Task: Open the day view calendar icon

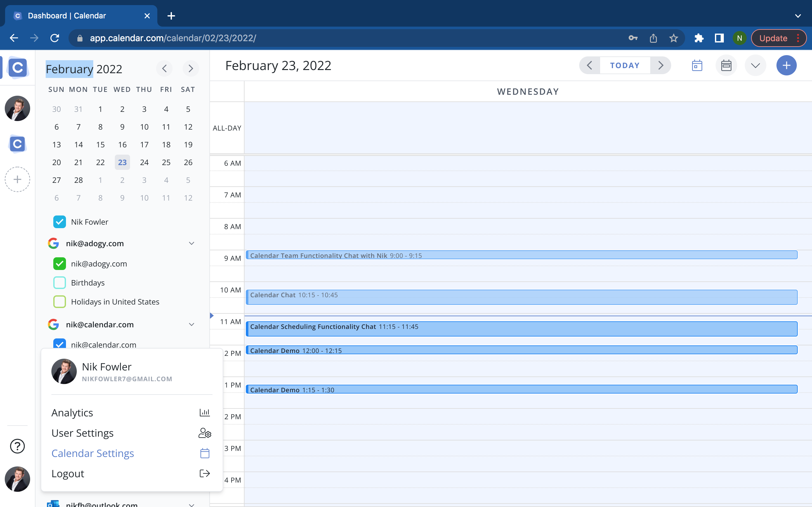Action: tap(697, 65)
